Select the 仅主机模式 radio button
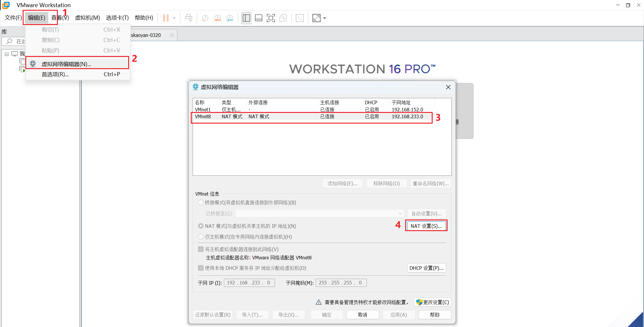 [201, 237]
